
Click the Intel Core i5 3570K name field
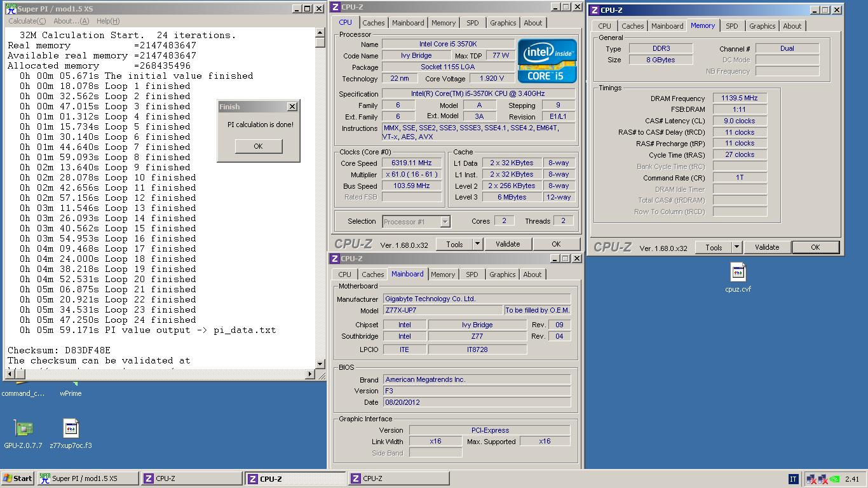click(x=449, y=44)
